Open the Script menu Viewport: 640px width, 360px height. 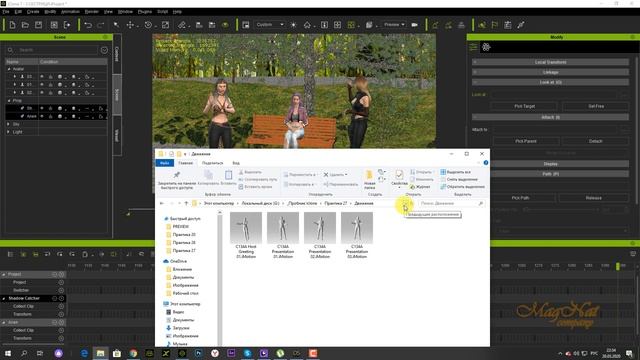[x=162, y=12]
